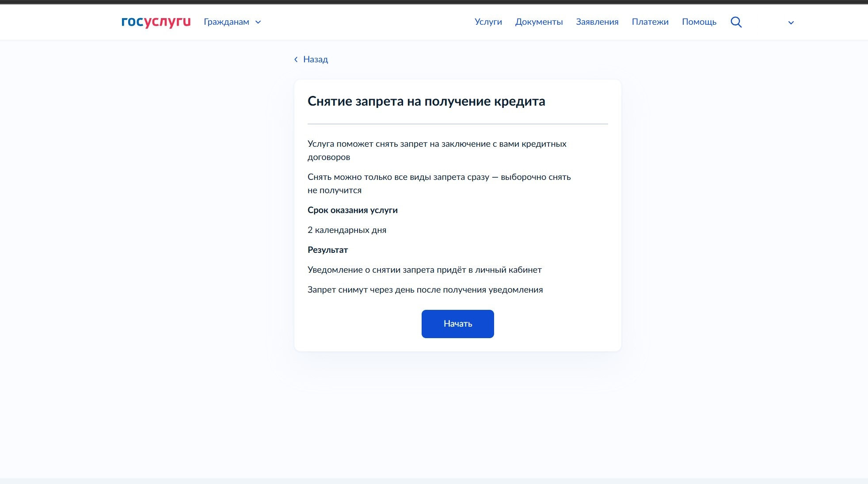The height and width of the screenshot is (484, 868).
Task: Open the Услуги menu item
Action: (x=488, y=22)
